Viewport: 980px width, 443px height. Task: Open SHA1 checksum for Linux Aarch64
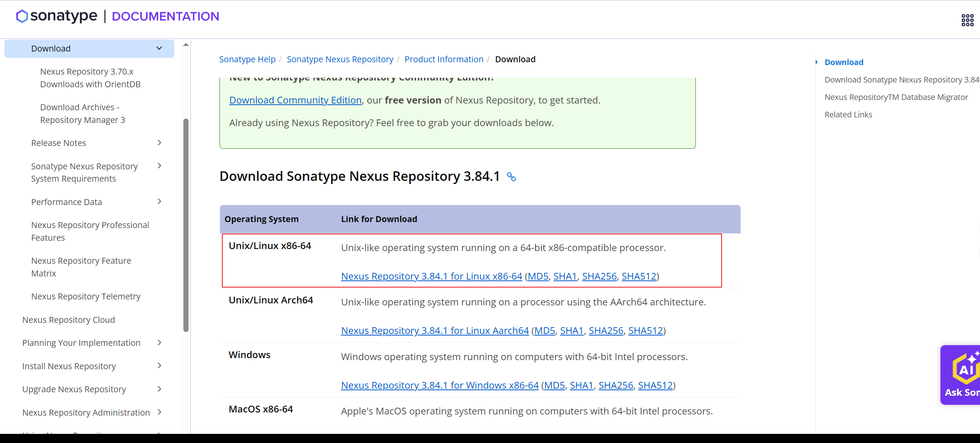(572, 330)
